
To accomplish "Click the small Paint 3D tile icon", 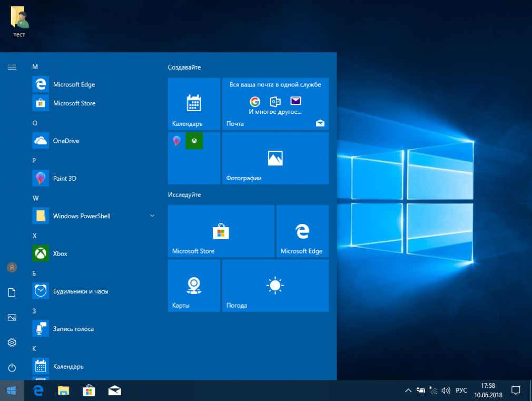I will click(177, 141).
